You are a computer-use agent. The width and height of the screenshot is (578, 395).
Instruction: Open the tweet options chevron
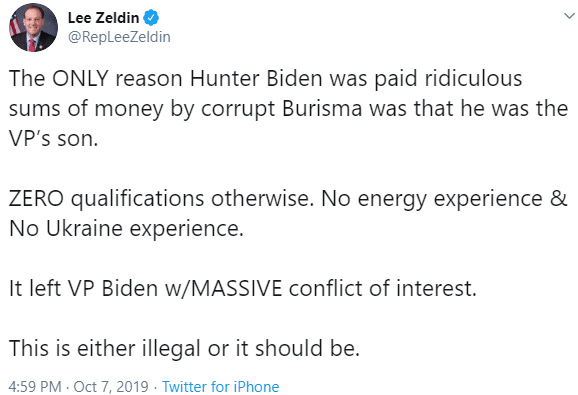pos(569,16)
